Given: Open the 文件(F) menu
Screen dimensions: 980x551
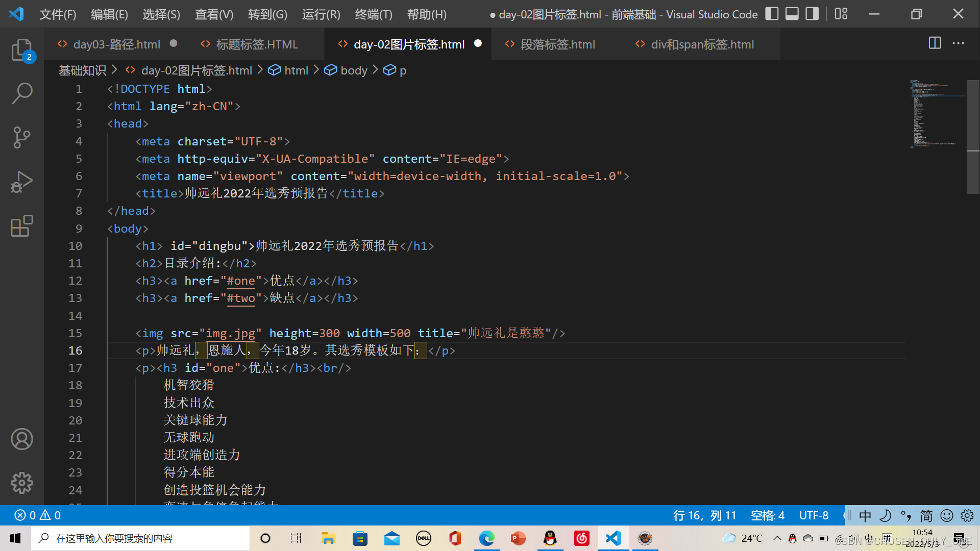Looking at the screenshot, I should tap(58, 14).
